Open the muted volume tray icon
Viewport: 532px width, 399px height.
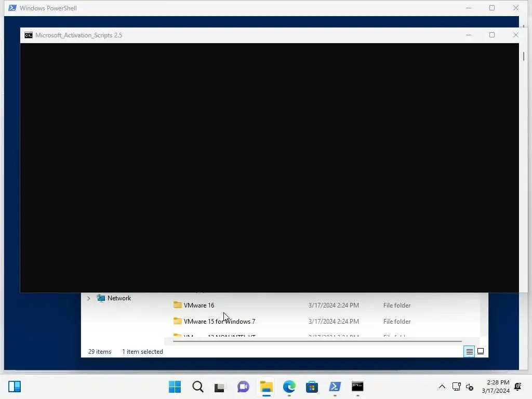(470, 387)
